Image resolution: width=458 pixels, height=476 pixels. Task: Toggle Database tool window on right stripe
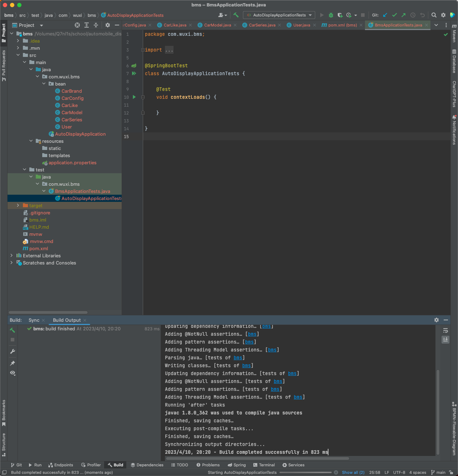point(454,61)
